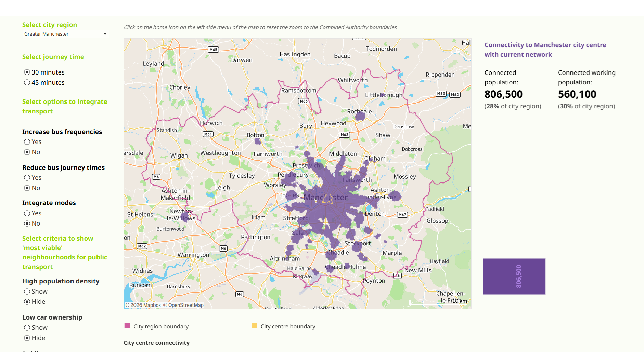Choose No for Reduce bus journey times
The height and width of the screenshot is (352, 644).
27,188
